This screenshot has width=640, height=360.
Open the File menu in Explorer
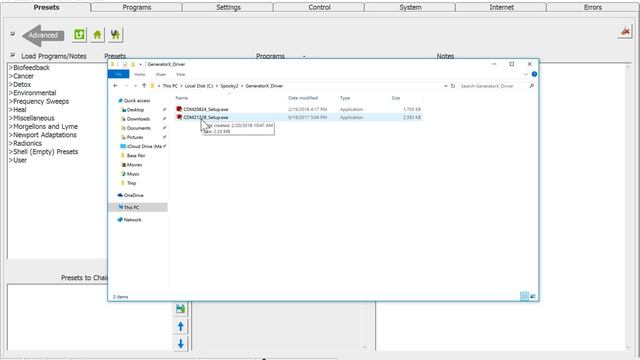pos(118,74)
